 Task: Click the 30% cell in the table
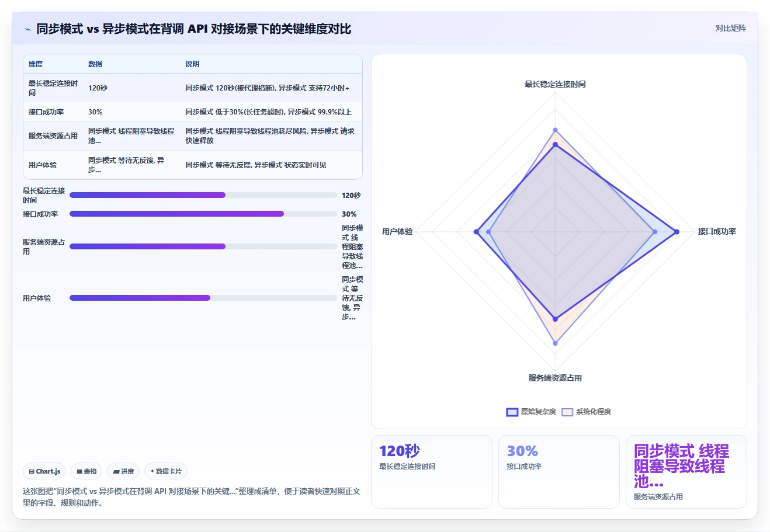(95, 112)
